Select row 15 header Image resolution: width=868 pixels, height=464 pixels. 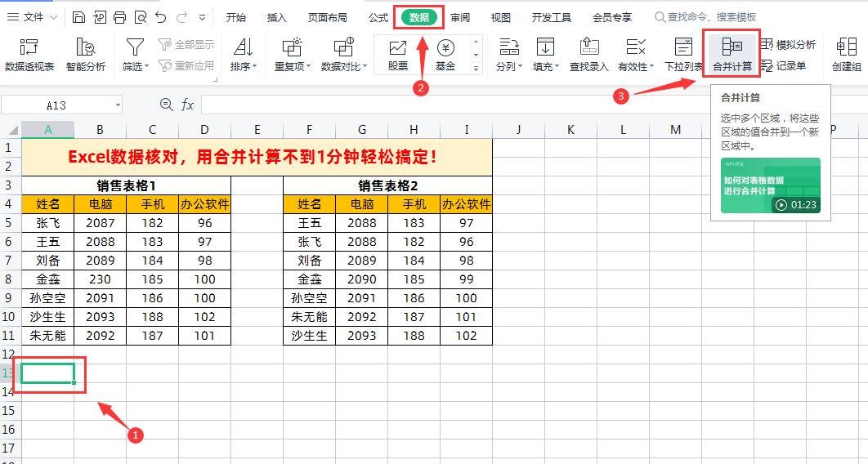click(10, 410)
